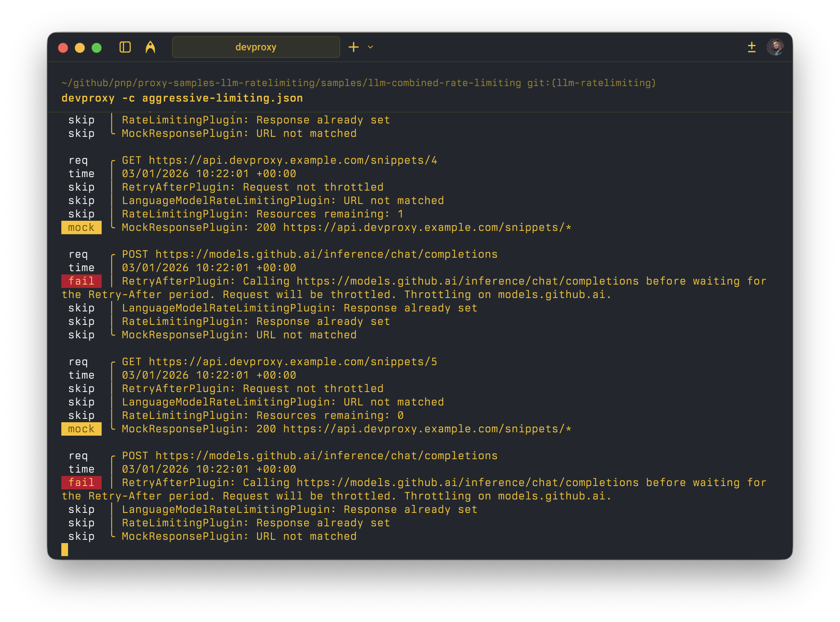The image size is (840, 622).
Task: Click the yellow mock badge for snippets/4 response
Action: [x=81, y=227]
